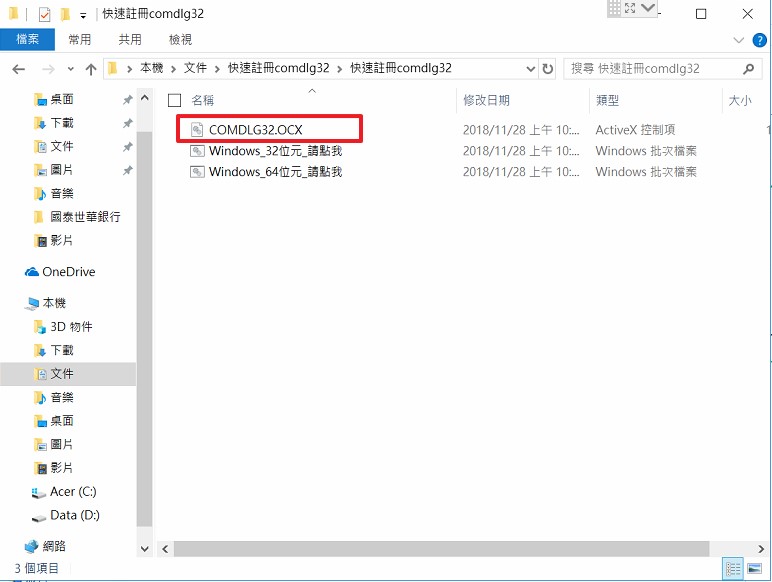Open the Acer (C:) drive
The height and width of the screenshot is (582, 772).
(x=73, y=491)
